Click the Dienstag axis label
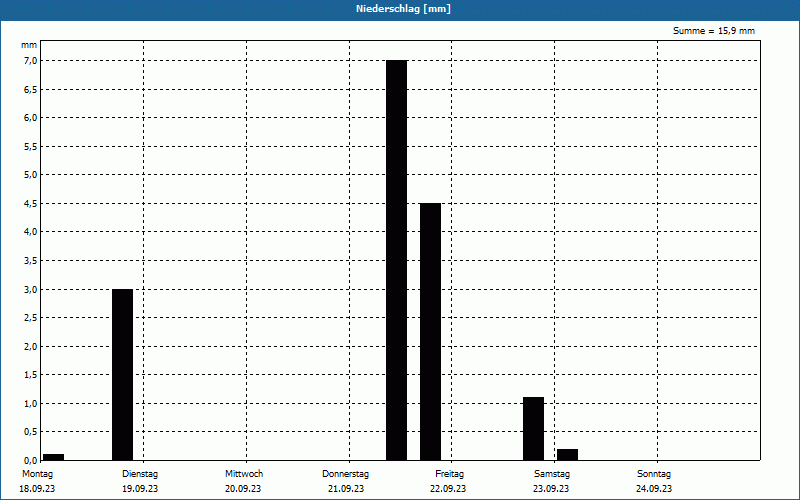This screenshot has height=500, width=800. point(140,474)
